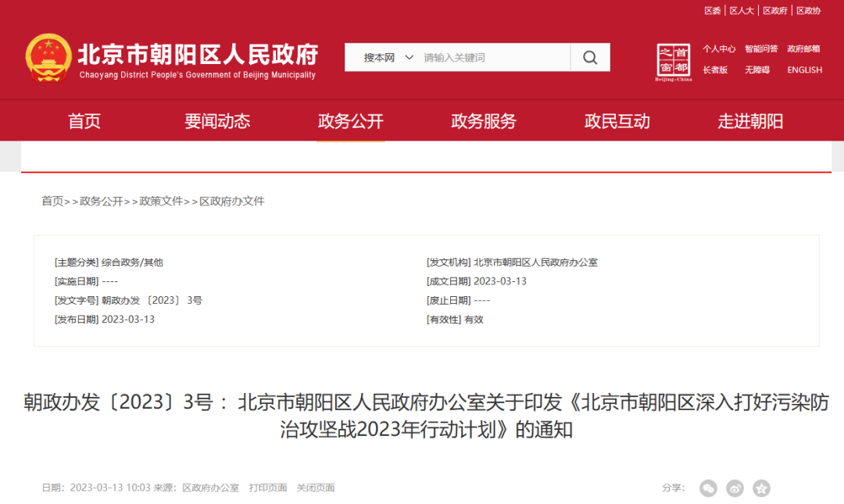
Task: Click the site title 北京市朝阳区人民政府
Action: click(198, 55)
